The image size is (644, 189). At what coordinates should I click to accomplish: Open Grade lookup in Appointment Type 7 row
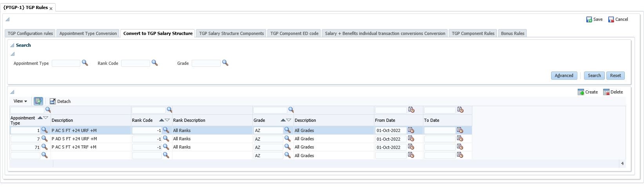pos(287,139)
